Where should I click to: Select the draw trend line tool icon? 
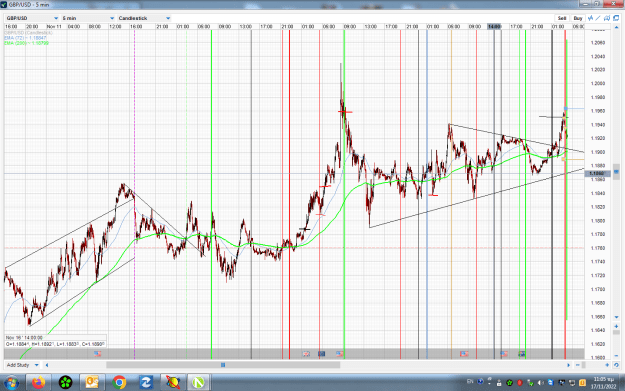click(598, 18)
